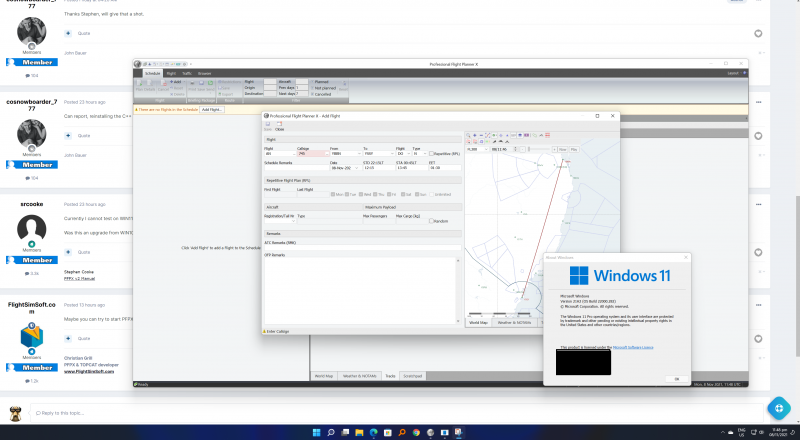The image size is (800, 440).
Task: Open File Explorer from the taskbar
Action: pos(359,432)
